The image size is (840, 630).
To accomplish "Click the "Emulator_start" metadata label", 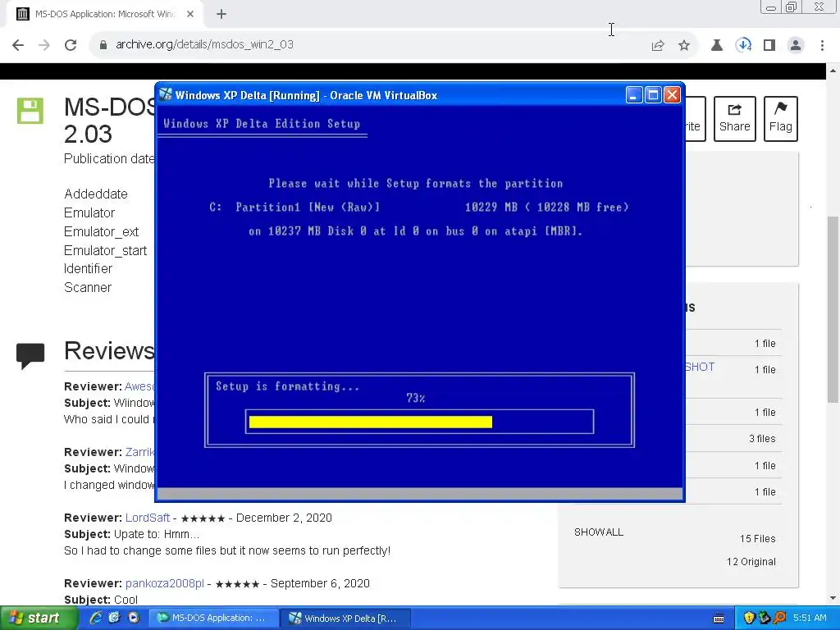I will click(x=105, y=251).
